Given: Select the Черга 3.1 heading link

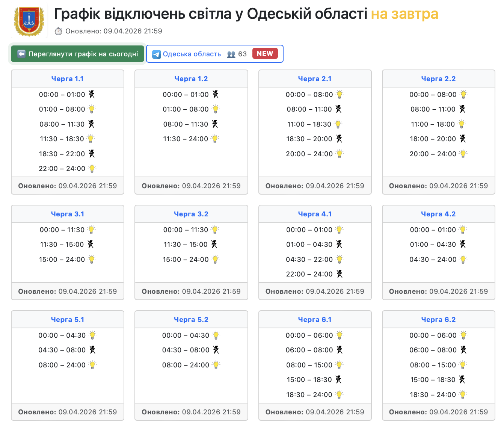Looking at the screenshot, I should click(x=68, y=214).
